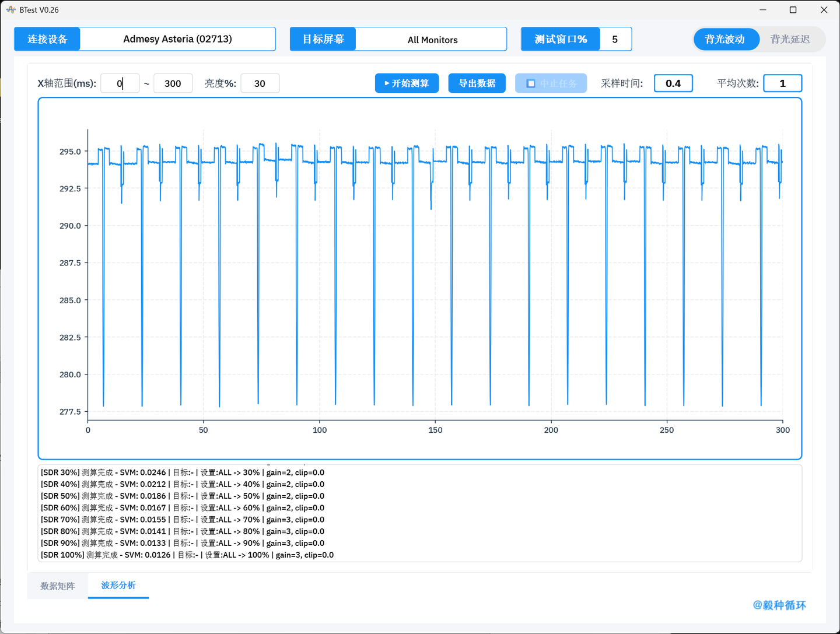Screen dimensions: 840x634
Task: Click the 连接设备 connect device button
Action: click(x=47, y=39)
